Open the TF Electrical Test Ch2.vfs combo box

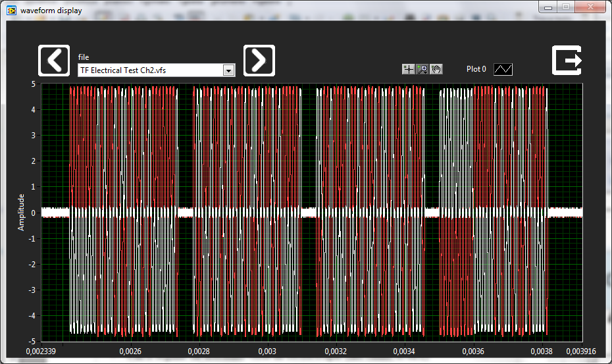point(157,70)
